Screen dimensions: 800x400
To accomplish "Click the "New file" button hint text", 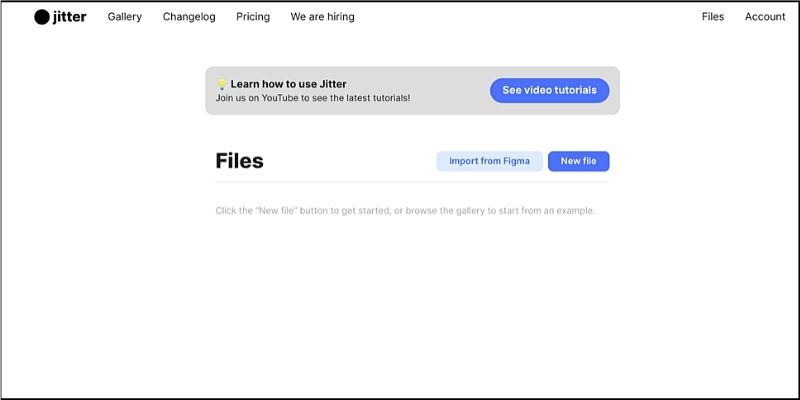I will 405,211.
